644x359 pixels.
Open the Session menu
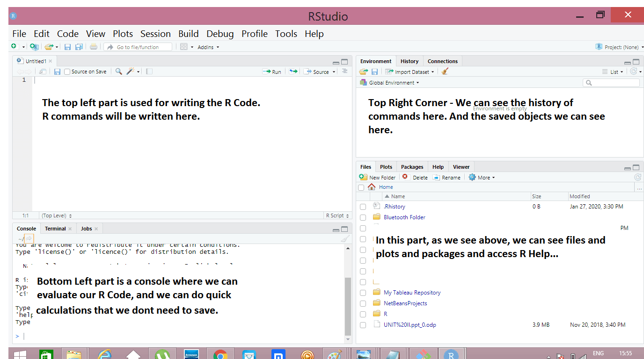coord(155,34)
